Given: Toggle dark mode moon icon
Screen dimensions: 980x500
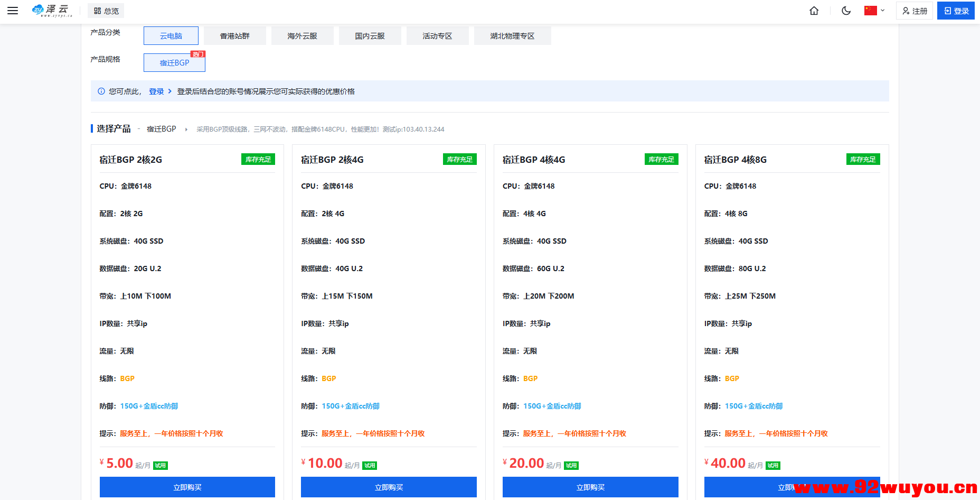Looking at the screenshot, I should coord(846,11).
